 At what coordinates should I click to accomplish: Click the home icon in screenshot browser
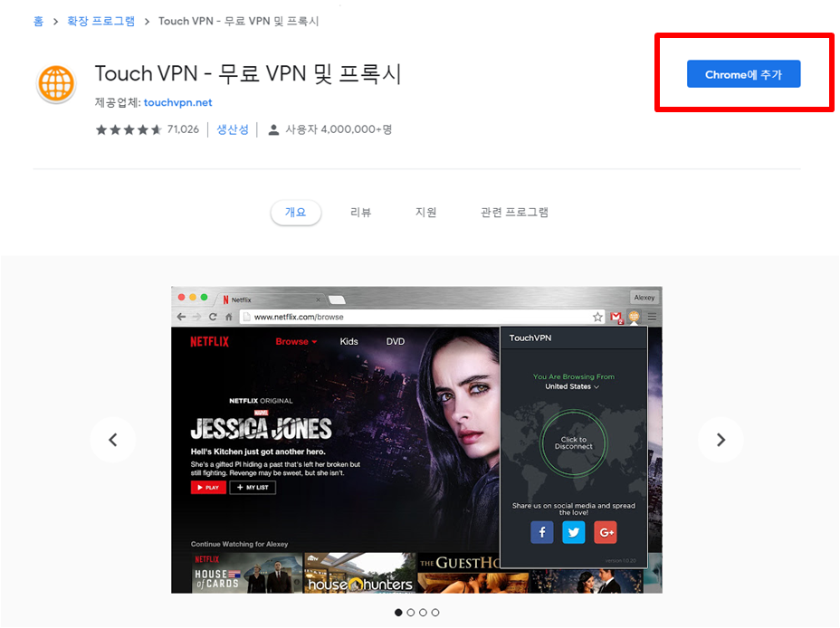pyautogui.click(x=229, y=317)
